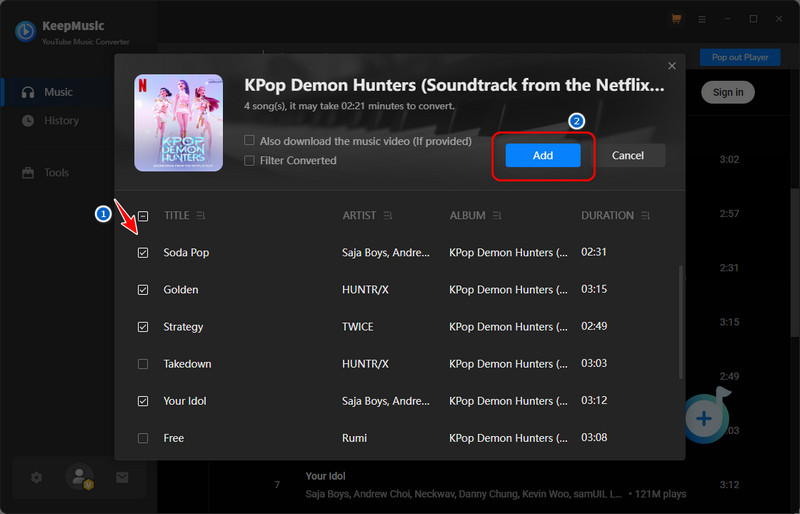Click Your Idol in background playlist
Image resolution: width=800 pixels, height=514 pixels.
[x=326, y=476]
